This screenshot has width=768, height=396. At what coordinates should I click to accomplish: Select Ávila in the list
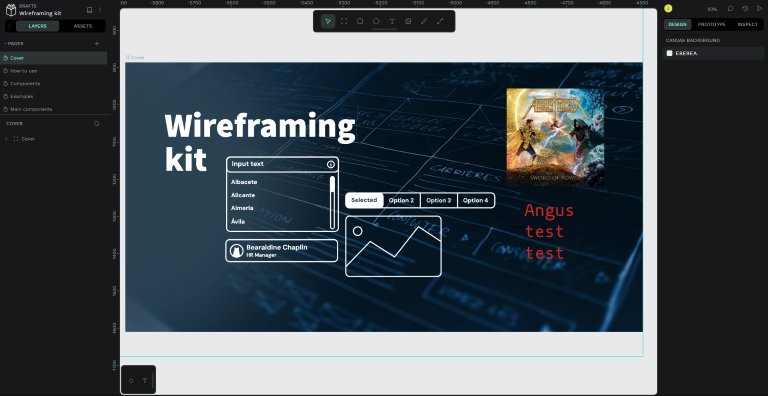tap(238, 222)
